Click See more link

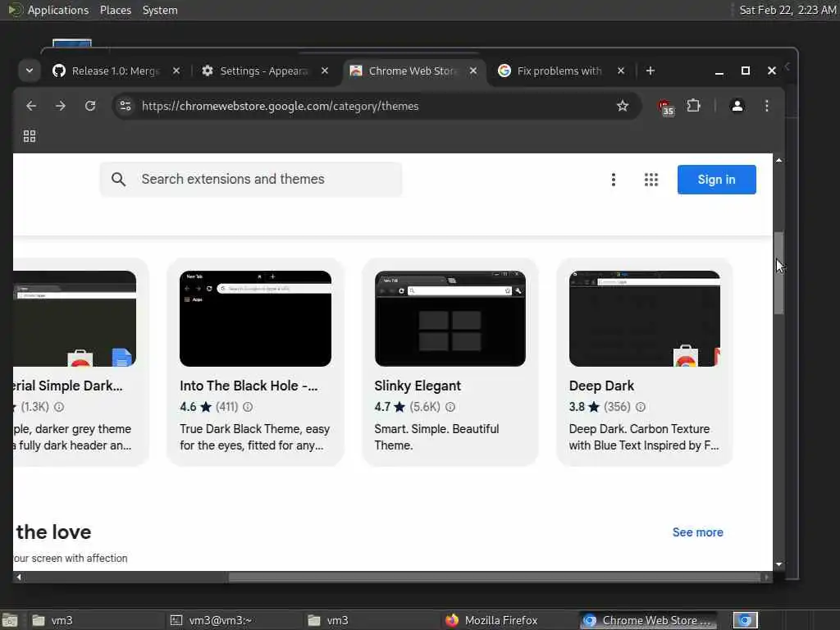click(x=697, y=532)
